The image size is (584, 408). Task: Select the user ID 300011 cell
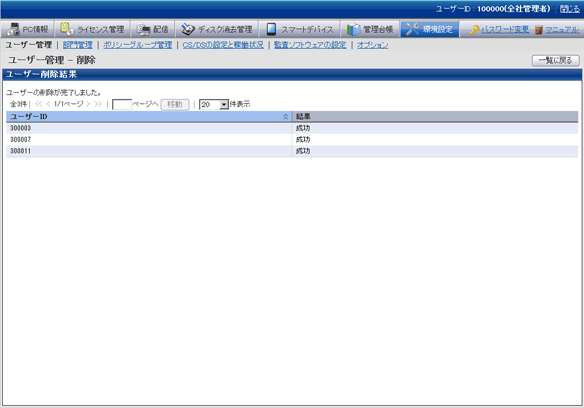(x=149, y=151)
